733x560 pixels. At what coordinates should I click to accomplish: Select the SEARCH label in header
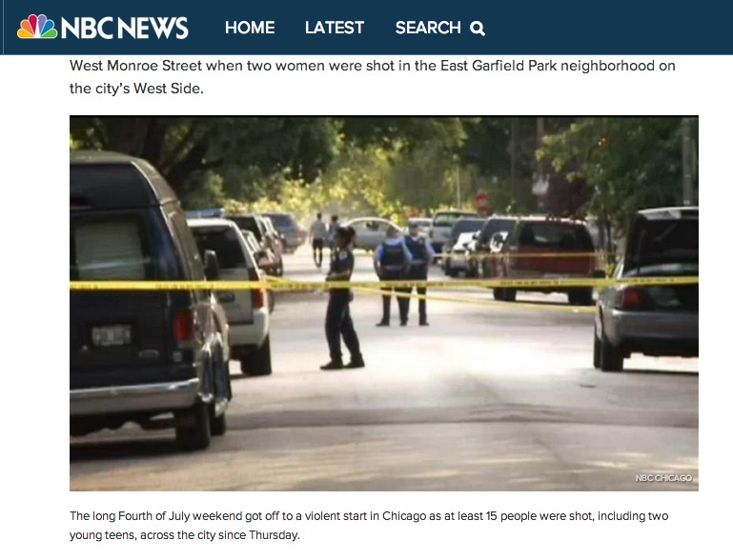point(428,28)
